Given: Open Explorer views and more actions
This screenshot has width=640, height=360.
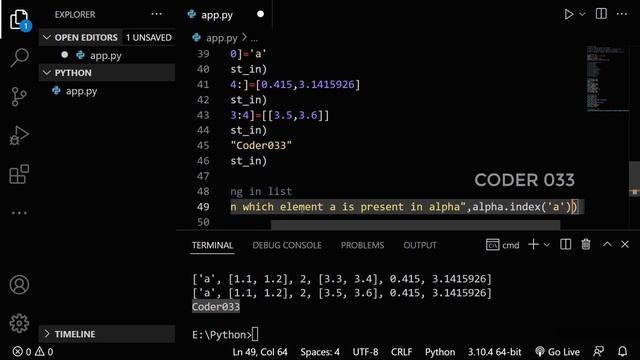Looking at the screenshot, I should [x=156, y=14].
